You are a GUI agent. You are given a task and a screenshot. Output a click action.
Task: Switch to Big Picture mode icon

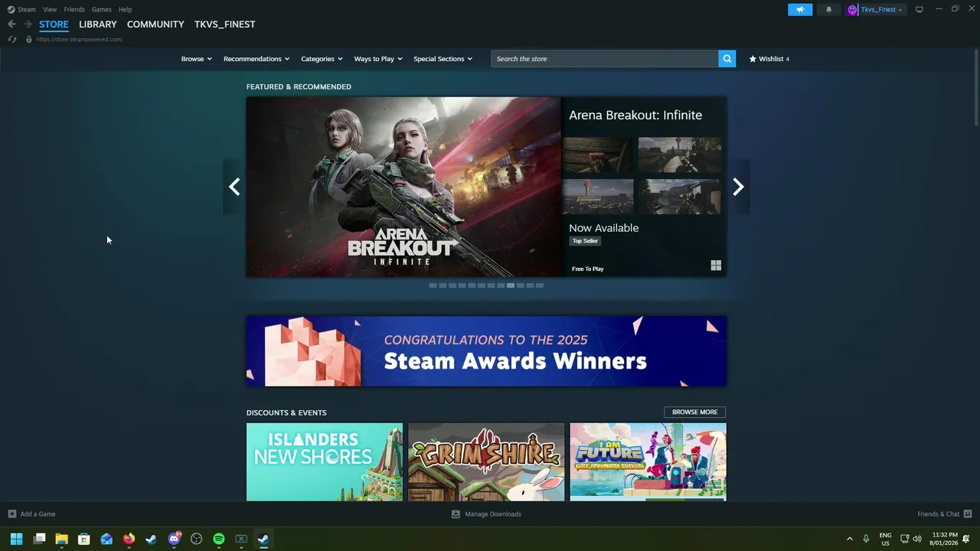[920, 9]
